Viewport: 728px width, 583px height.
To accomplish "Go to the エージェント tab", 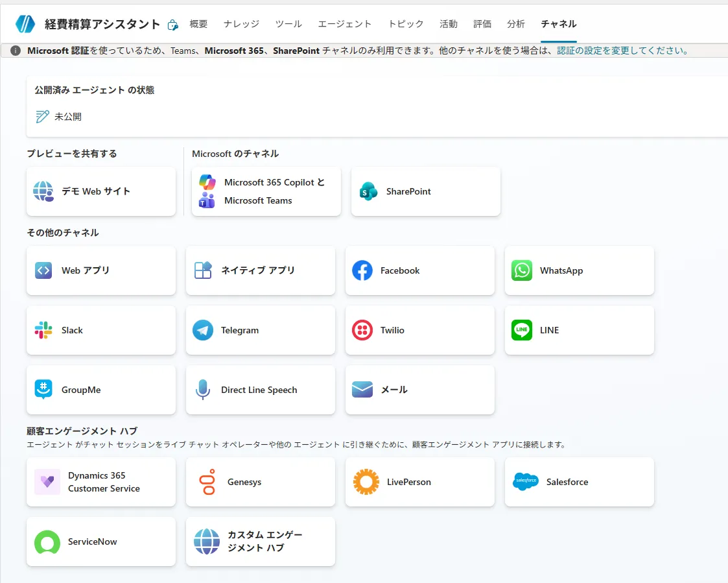I will click(345, 24).
